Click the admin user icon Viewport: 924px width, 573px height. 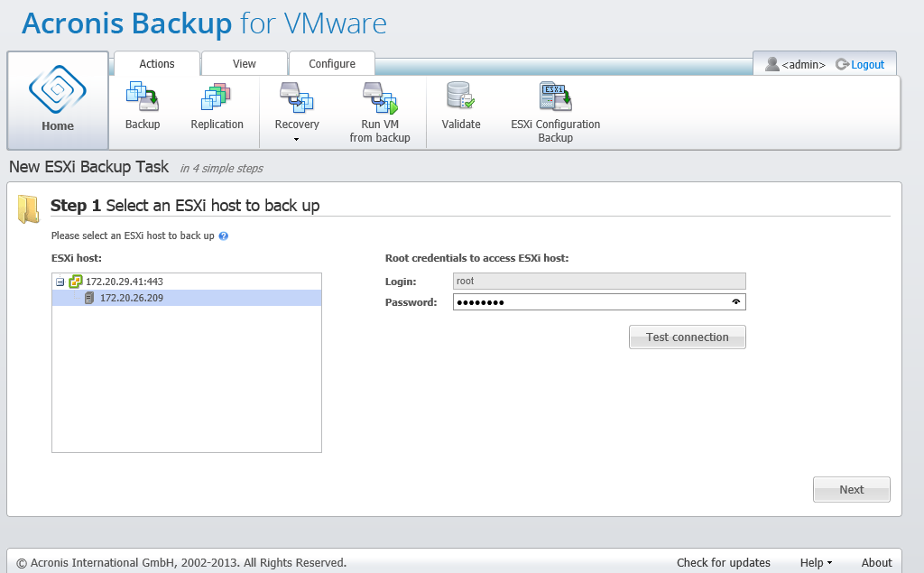(x=772, y=64)
